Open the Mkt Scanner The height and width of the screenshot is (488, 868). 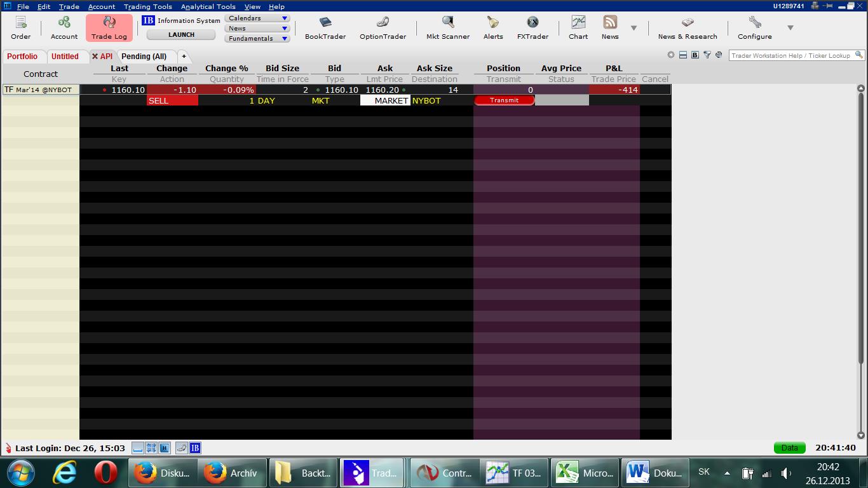448,28
